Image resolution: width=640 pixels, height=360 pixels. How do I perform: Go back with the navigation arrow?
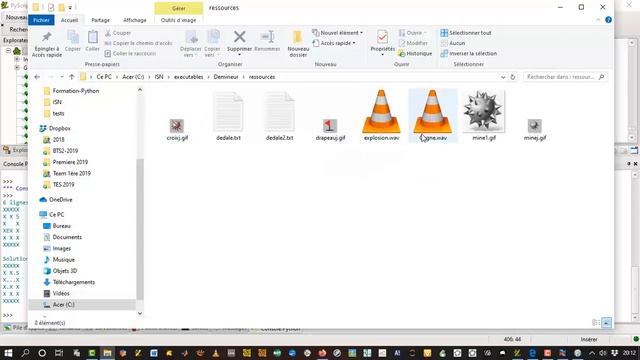tap(37, 77)
